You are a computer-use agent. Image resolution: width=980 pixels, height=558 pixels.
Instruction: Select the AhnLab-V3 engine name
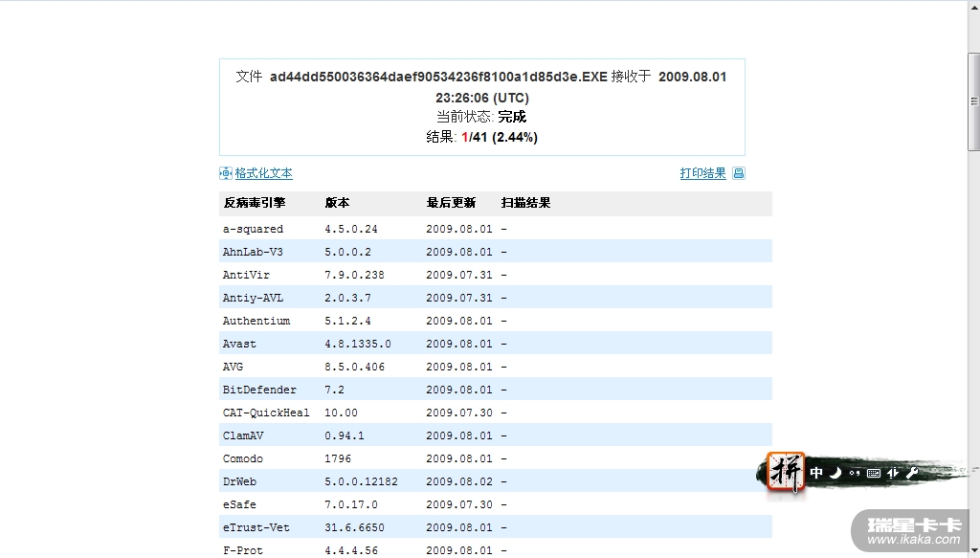click(253, 252)
